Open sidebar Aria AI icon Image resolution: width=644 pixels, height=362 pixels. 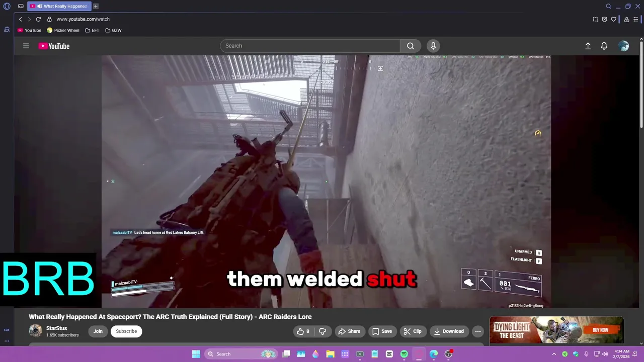click(7, 30)
